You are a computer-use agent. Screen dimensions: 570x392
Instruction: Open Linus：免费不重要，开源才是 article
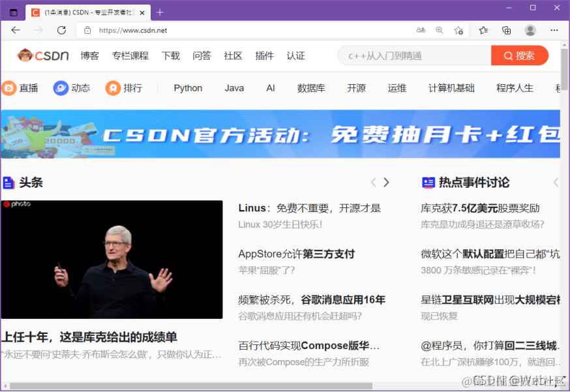[x=310, y=208]
